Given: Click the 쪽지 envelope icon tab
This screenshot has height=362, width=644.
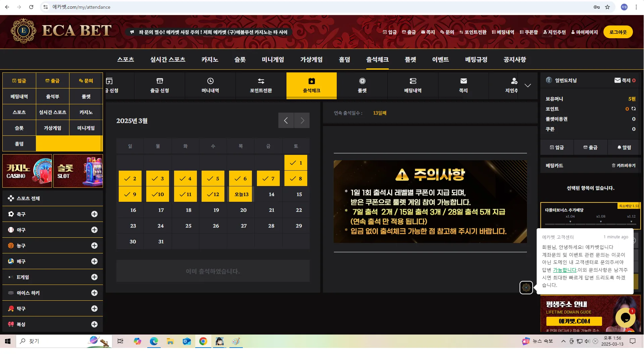Looking at the screenshot, I should [x=464, y=85].
